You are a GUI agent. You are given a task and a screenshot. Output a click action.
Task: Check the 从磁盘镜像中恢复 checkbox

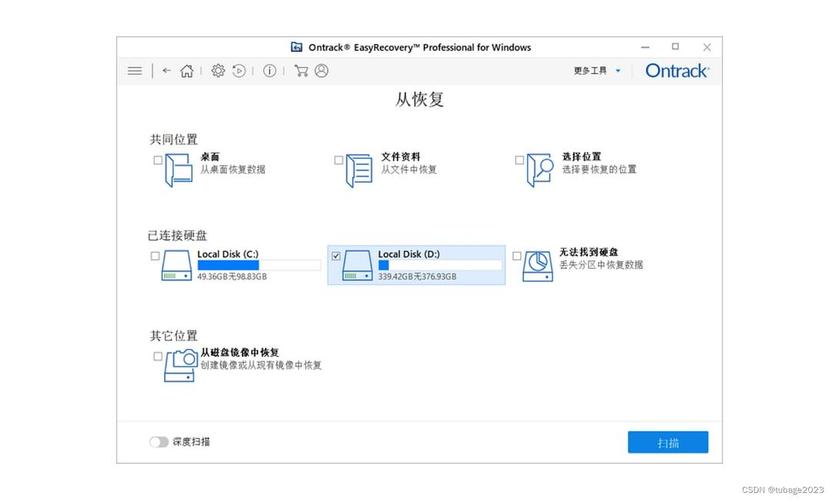coord(158,356)
